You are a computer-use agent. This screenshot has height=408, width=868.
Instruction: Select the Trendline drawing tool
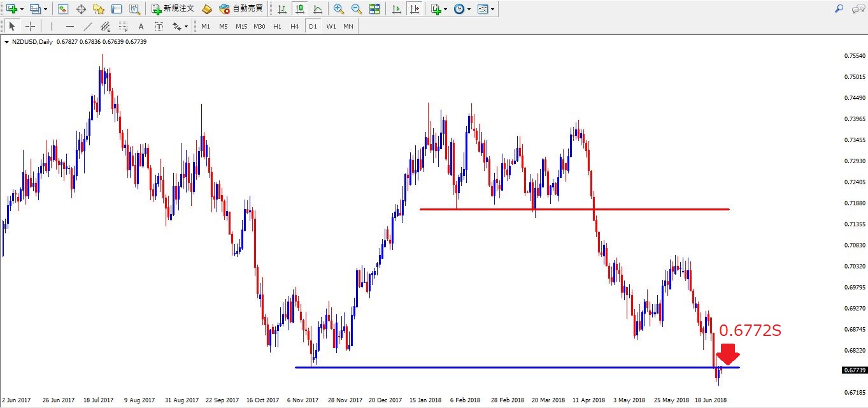[x=88, y=26]
